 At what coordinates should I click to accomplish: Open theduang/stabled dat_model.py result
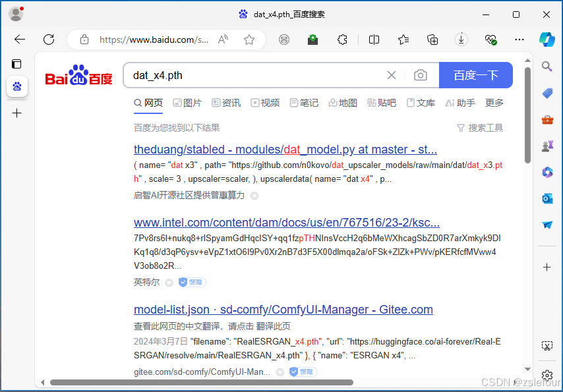285,150
